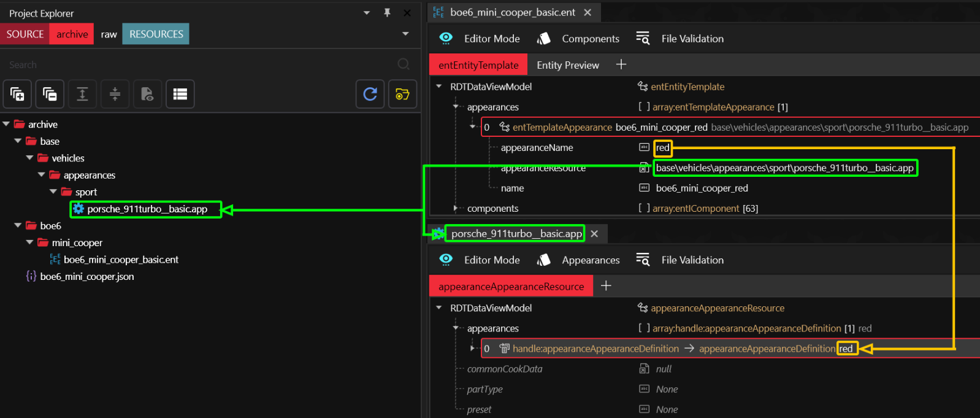Click the blue refresh project button
Screen dimensions: 980x418
point(370,94)
